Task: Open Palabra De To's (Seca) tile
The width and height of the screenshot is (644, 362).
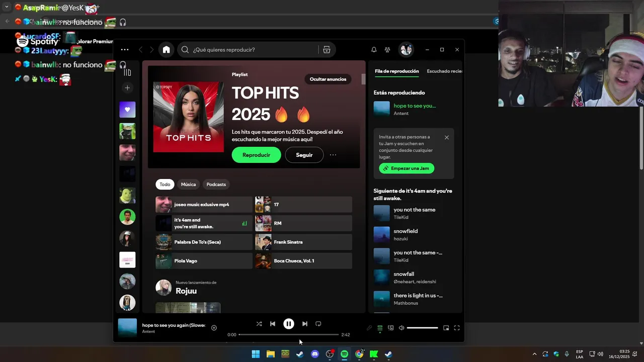Action: 204,242
